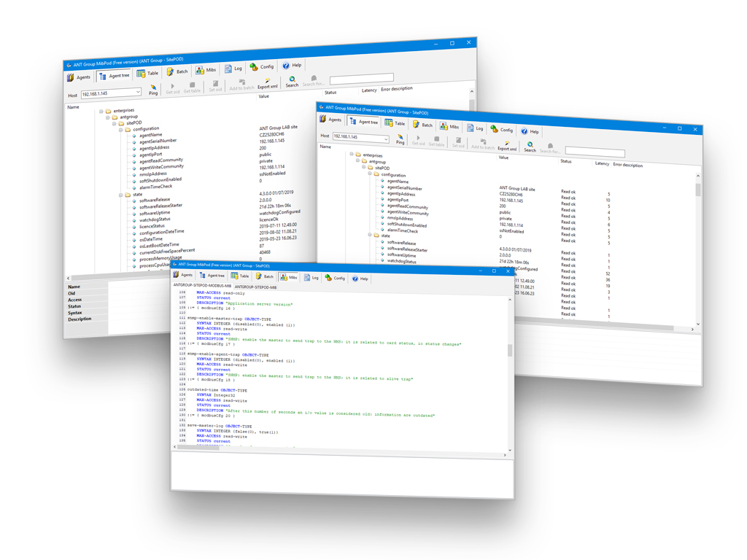Click outdated-time OBJECT-TYPE line in MIB code

(x=217, y=390)
